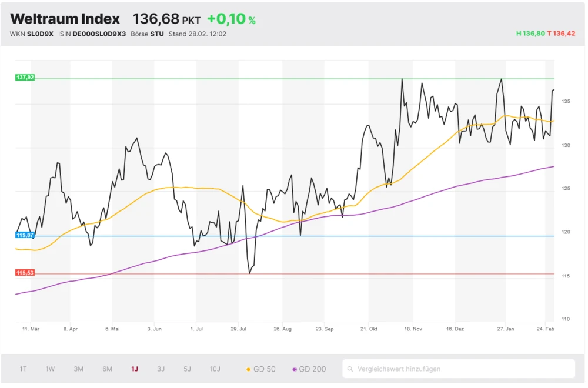Display the 10J price history
Image resolution: width=588 pixels, height=388 pixels.
pyautogui.click(x=215, y=369)
